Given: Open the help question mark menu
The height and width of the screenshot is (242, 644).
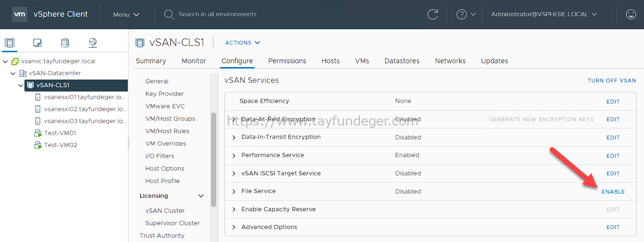Looking at the screenshot, I should [x=466, y=14].
